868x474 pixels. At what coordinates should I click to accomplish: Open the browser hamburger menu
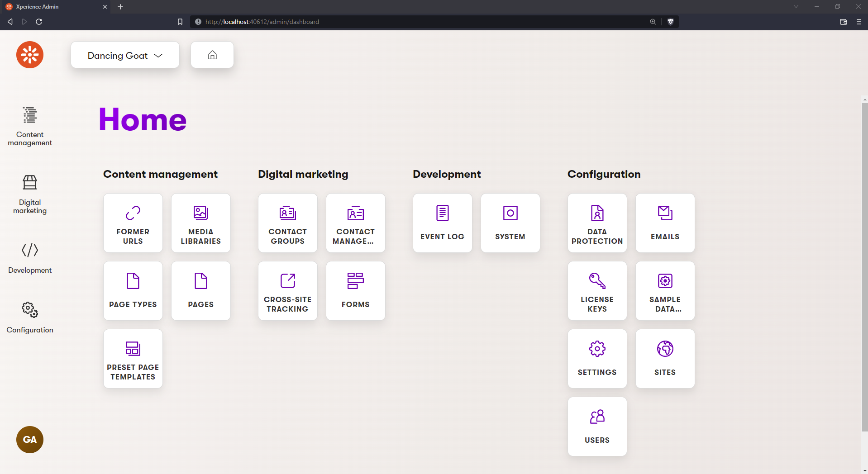point(859,22)
